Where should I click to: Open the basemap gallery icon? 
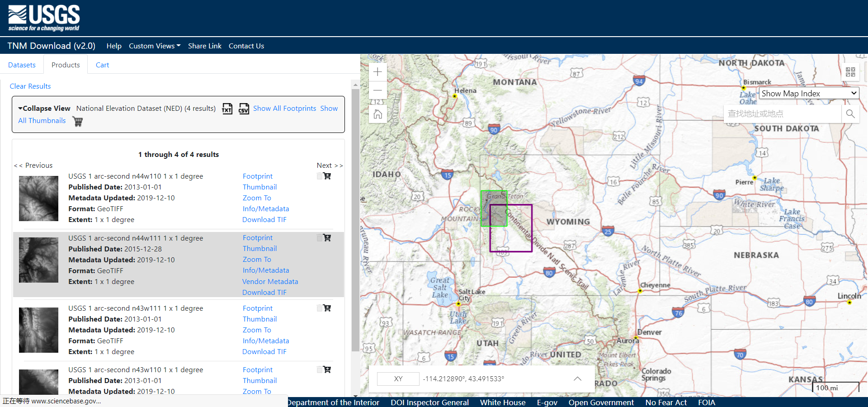[850, 72]
